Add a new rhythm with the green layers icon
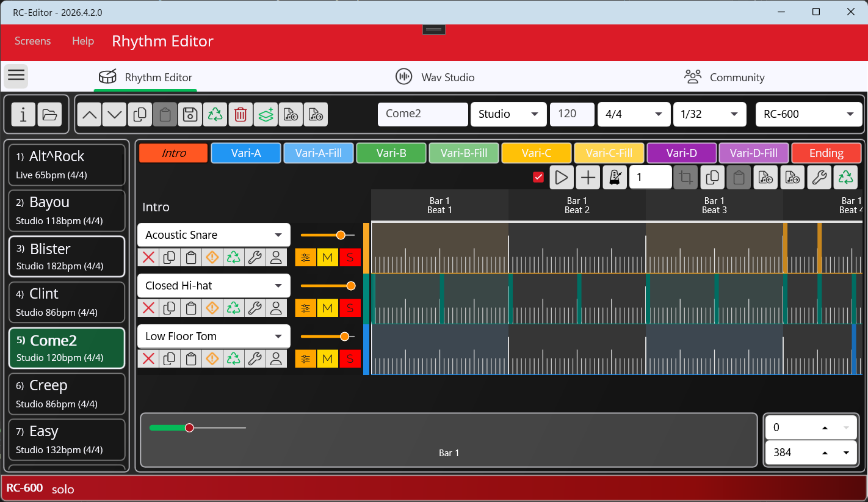 tap(266, 114)
